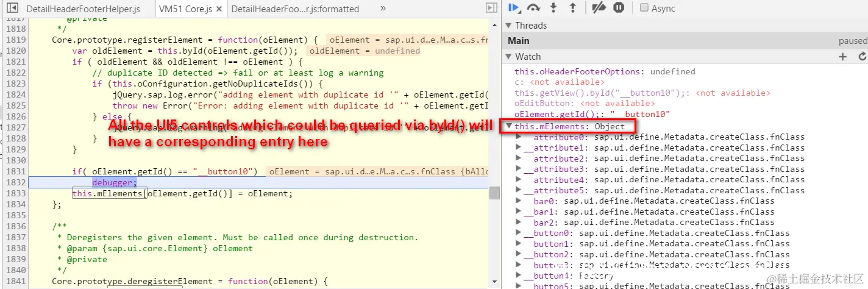This screenshot has width=868, height=289.
Task: Click the Step over icon
Action: pos(534,8)
